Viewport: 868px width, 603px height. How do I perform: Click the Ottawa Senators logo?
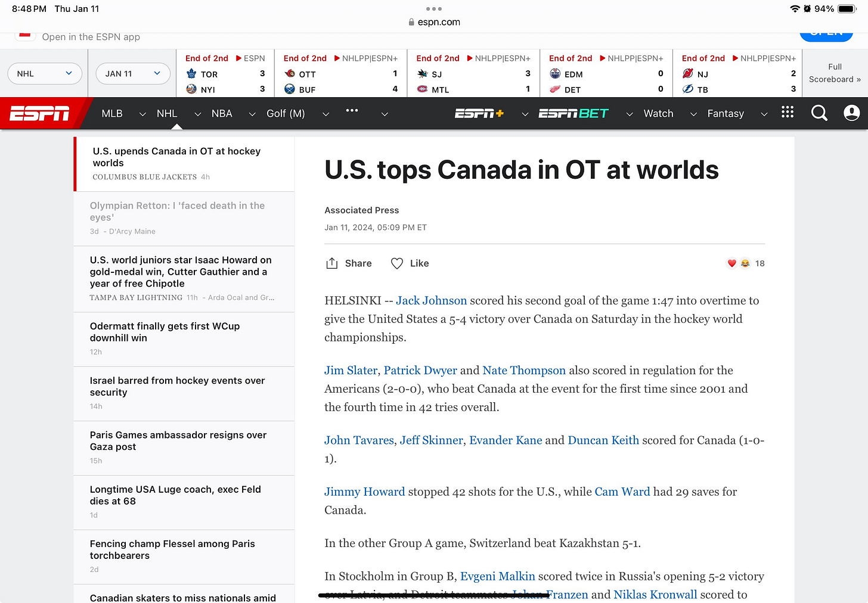(290, 74)
